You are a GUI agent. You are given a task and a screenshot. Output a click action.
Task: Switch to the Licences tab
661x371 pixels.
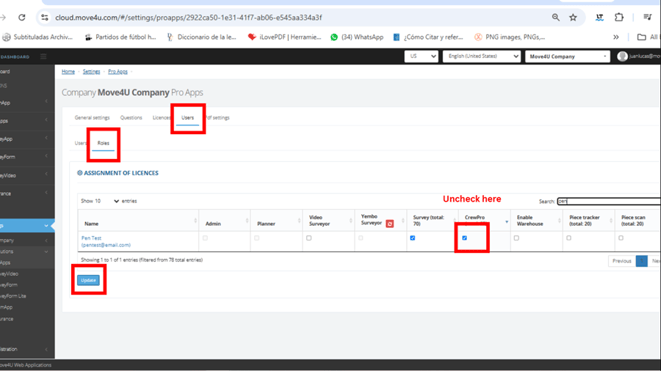click(161, 118)
